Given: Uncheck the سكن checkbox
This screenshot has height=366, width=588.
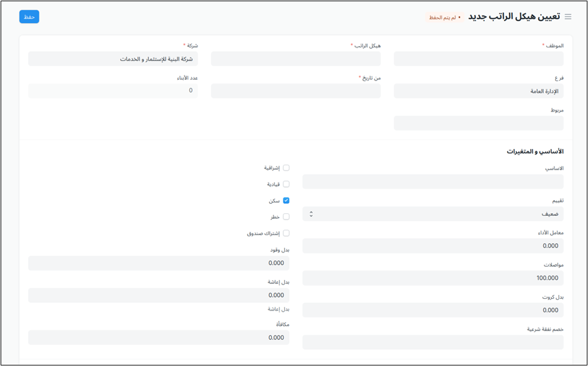Looking at the screenshot, I should 286,201.
